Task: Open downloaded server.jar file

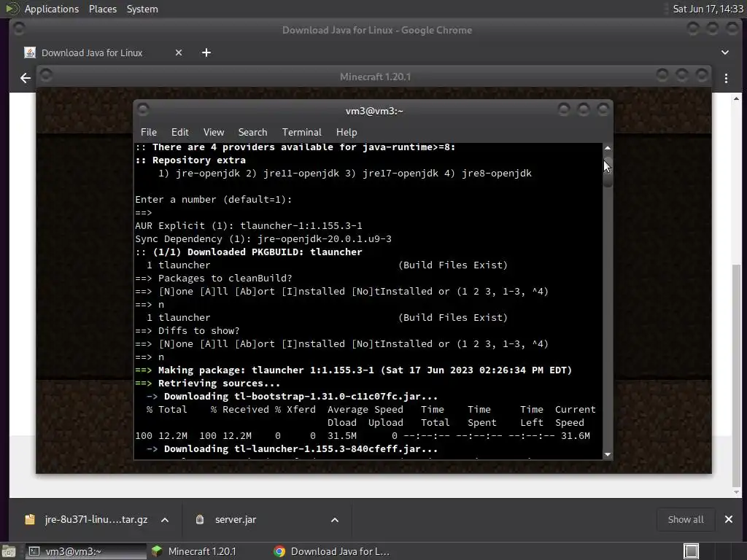Action: pos(236,519)
